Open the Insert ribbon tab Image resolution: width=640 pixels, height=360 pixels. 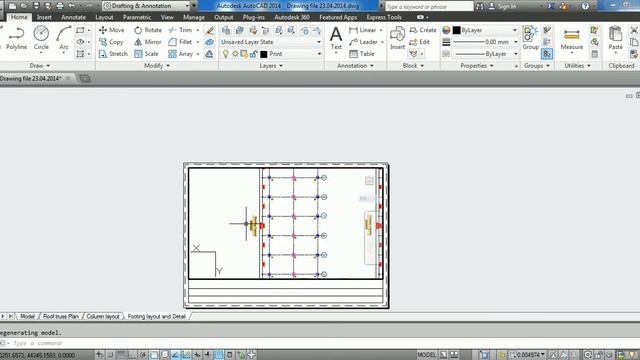click(44, 17)
